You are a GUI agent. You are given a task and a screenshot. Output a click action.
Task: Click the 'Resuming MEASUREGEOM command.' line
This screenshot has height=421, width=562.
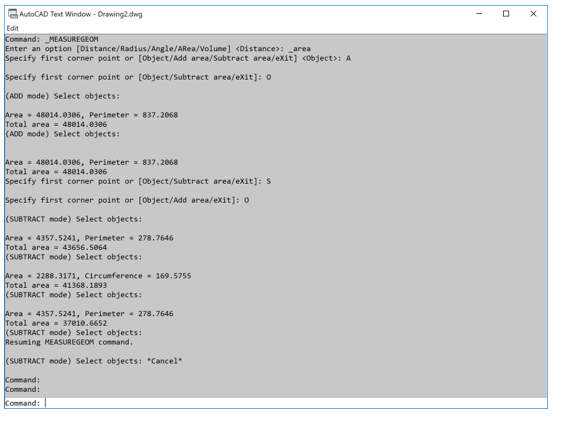coord(69,342)
